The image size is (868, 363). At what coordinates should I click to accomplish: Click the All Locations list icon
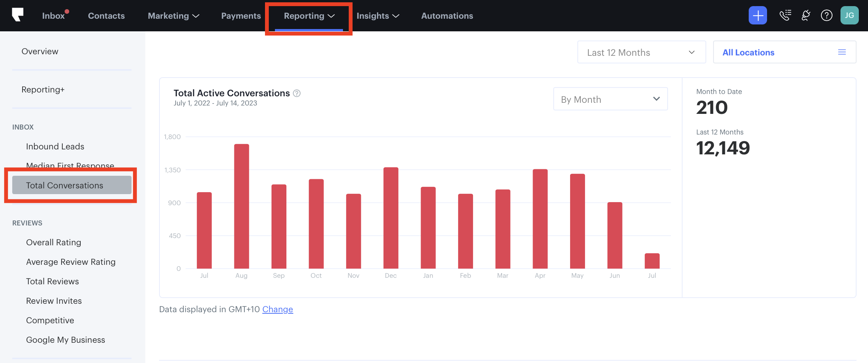tap(842, 52)
